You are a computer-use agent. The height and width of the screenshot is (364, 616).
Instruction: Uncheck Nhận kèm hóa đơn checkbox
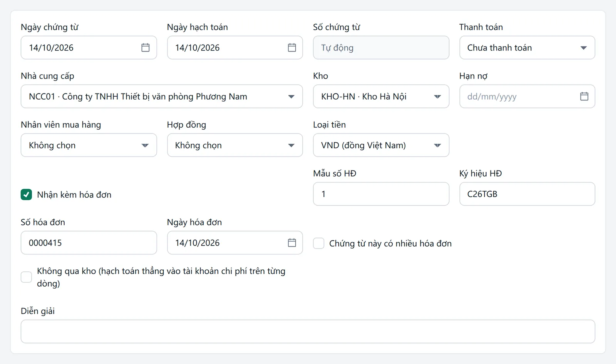(26, 194)
